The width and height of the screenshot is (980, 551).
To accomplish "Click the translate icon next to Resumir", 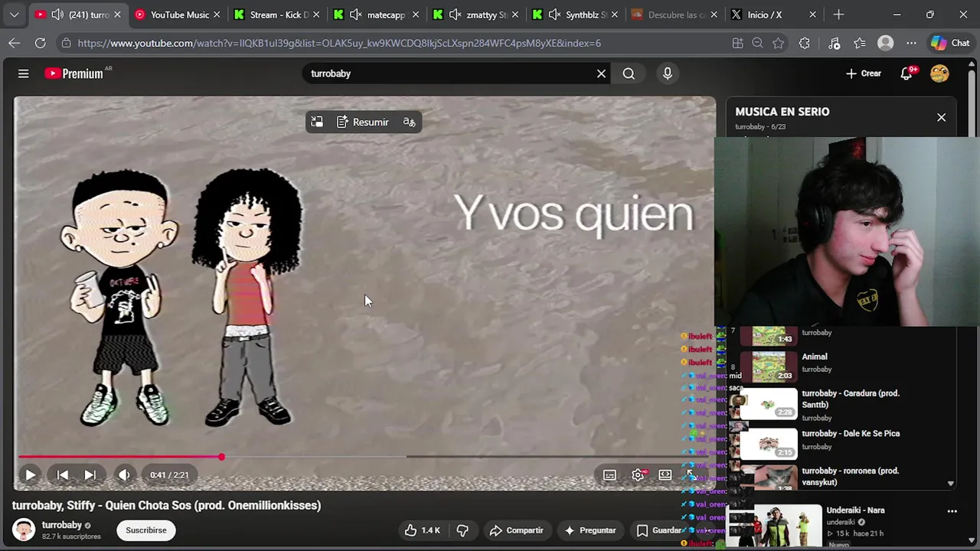I will (x=409, y=122).
